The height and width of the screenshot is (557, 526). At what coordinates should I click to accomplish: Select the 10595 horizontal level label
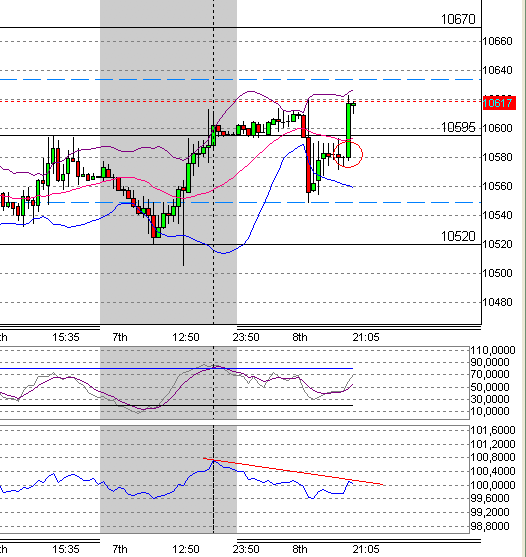(x=458, y=127)
